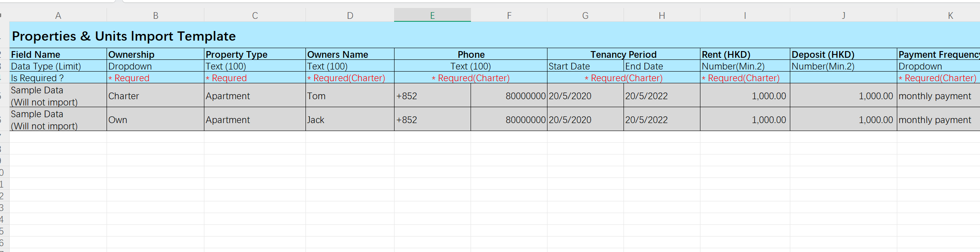Select the cell containing Jack
This screenshot has width=980, height=252.
349,120
